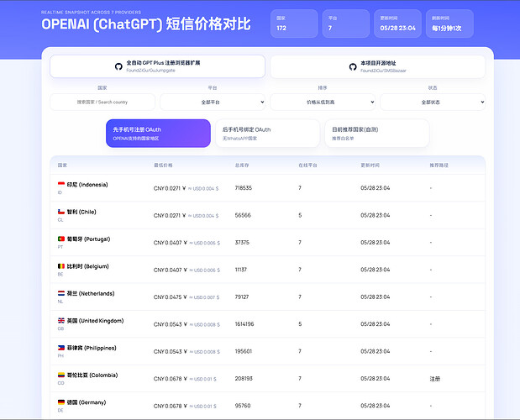520x420 pixels.
Task: Click the page title 短信价格对比
Action: pyautogui.click(x=208, y=24)
